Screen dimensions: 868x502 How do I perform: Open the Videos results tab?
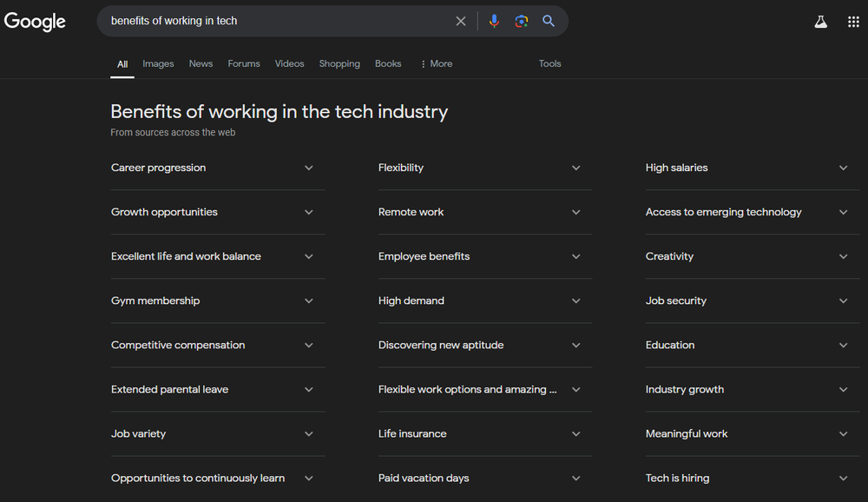[x=289, y=63]
